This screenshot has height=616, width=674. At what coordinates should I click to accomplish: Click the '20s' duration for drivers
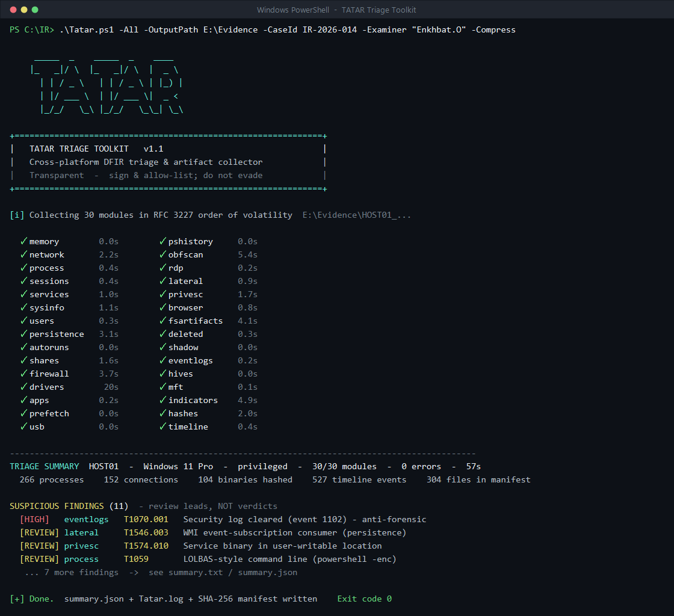pyautogui.click(x=111, y=387)
